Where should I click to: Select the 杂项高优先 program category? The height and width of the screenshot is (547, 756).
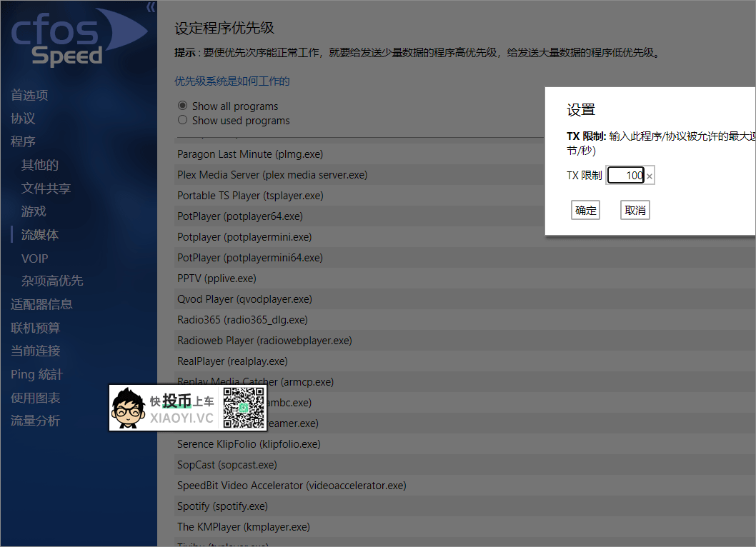click(52, 281)
